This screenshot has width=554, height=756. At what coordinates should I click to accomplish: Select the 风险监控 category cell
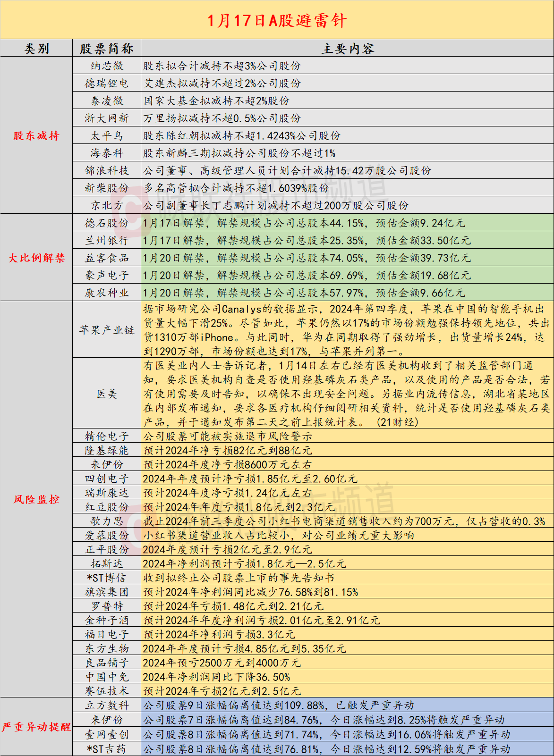(36, 499)
